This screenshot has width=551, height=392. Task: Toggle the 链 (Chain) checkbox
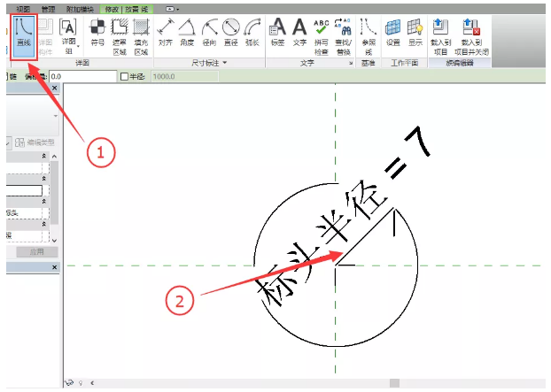tap(8, 76)
